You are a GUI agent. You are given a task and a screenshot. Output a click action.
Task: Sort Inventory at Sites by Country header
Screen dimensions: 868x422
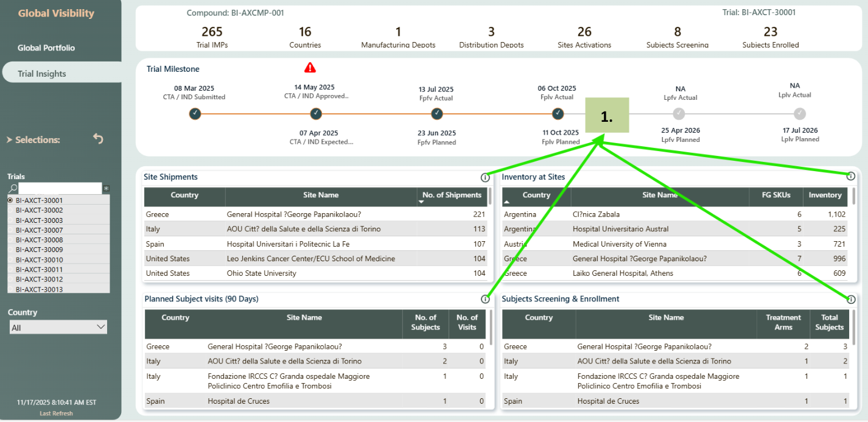(536, 195)
